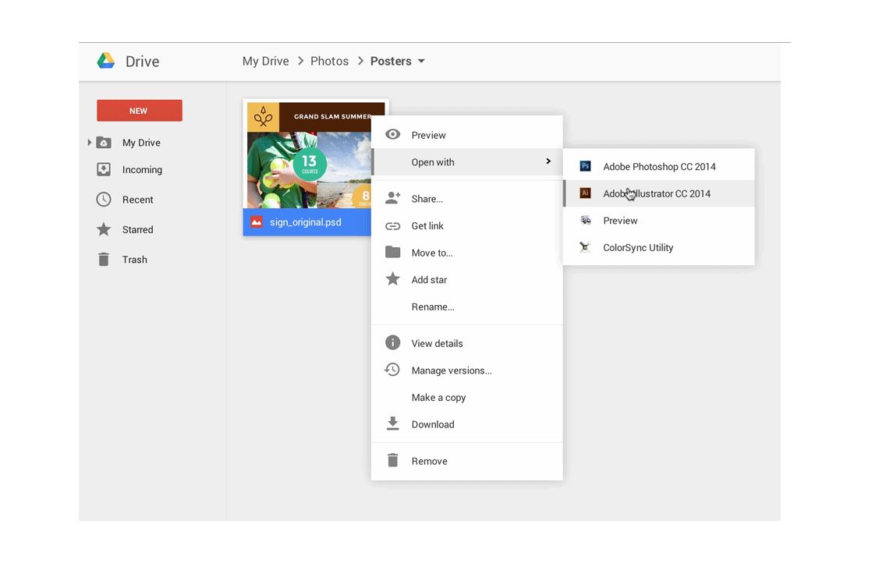Viewport: 879px width, 588px height.
Task: Choose Remove text in context menu
Action: pyautogui.click(x=430, y=462)
